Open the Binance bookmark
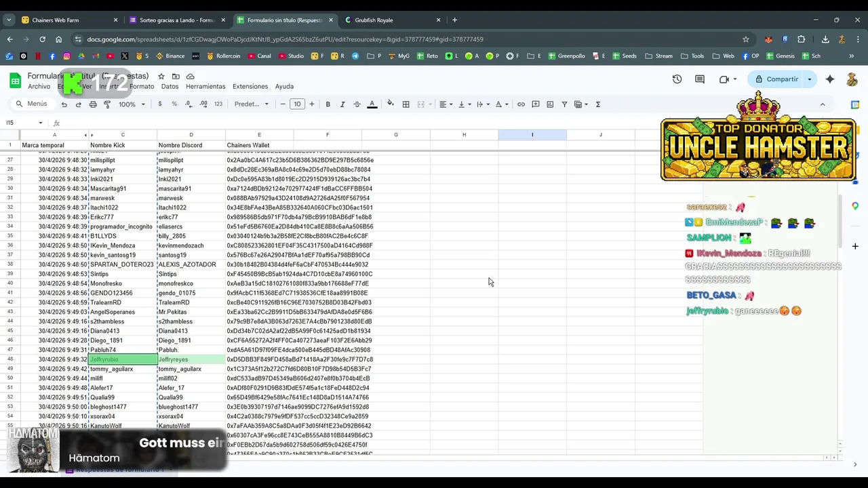868x488 pixels. (x=170, y=56)
